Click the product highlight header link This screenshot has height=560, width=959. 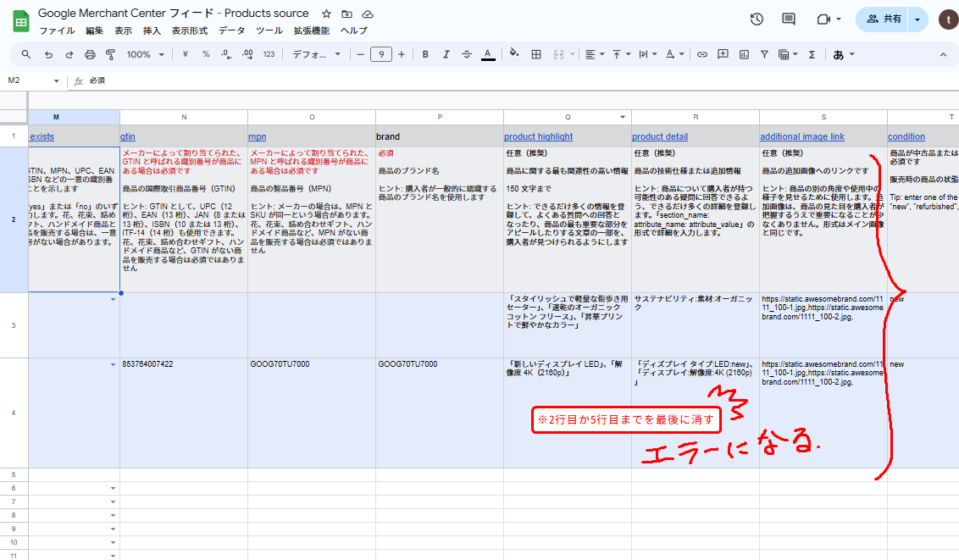tap(538, 136)
